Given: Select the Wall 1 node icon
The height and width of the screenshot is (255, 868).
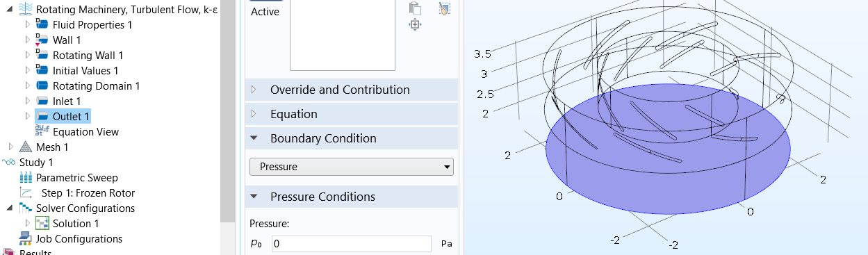Looking at the screenshot, I should point(42,40).
